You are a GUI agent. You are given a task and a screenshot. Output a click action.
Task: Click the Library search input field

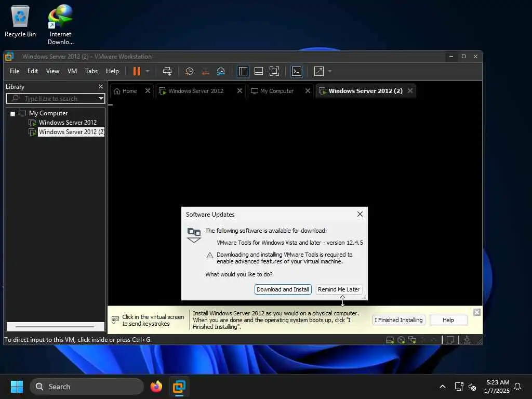(x=56, y=99)
